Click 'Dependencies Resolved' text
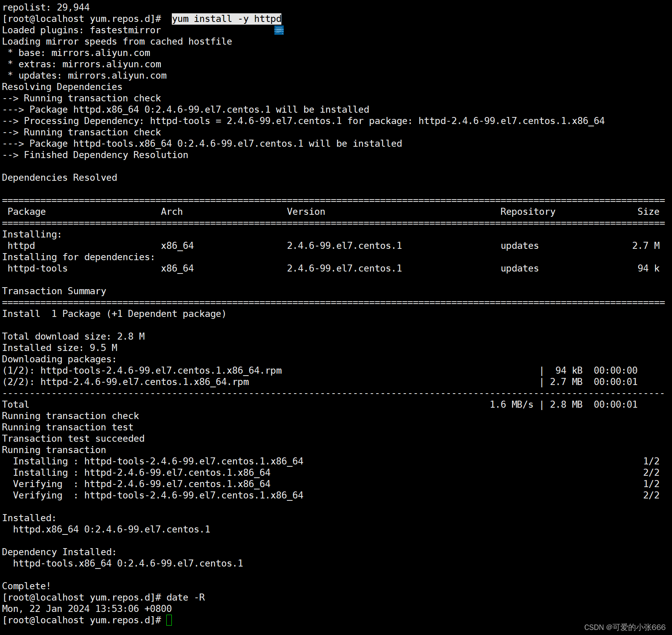This screenshot has height=635, width=672. (59, 178)
